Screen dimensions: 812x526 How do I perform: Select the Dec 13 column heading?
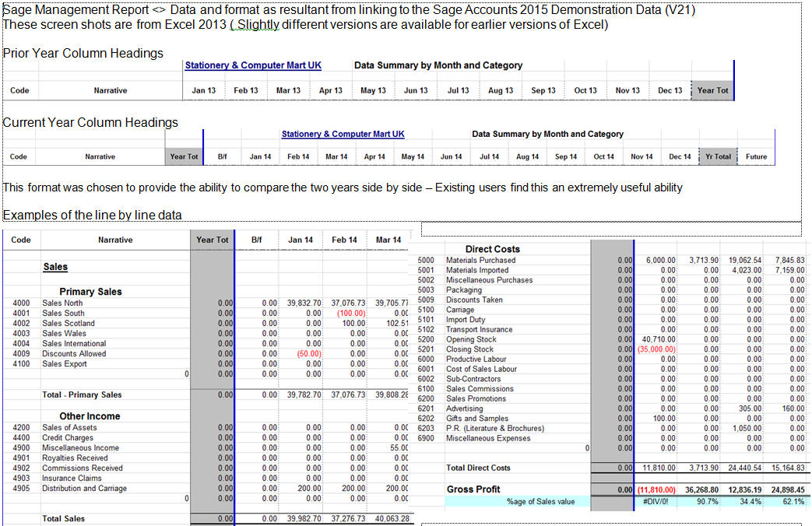[670, 90]
